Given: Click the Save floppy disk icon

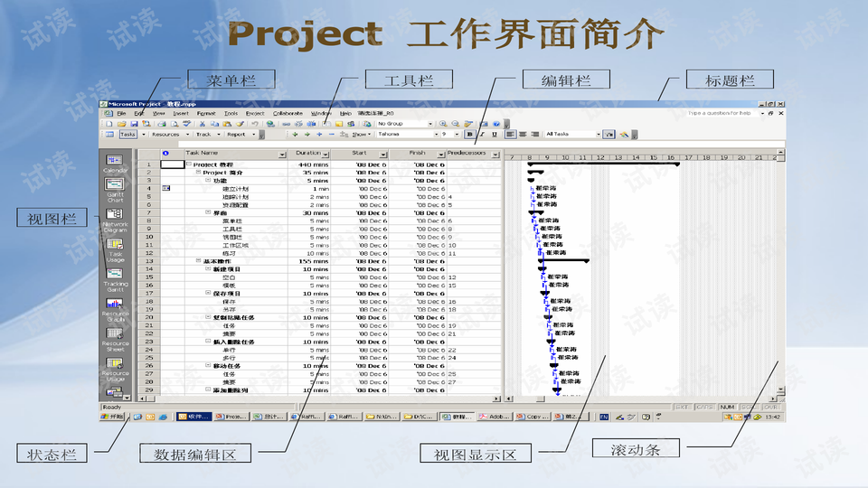Looking at the screenshot, I should (134, 124).
